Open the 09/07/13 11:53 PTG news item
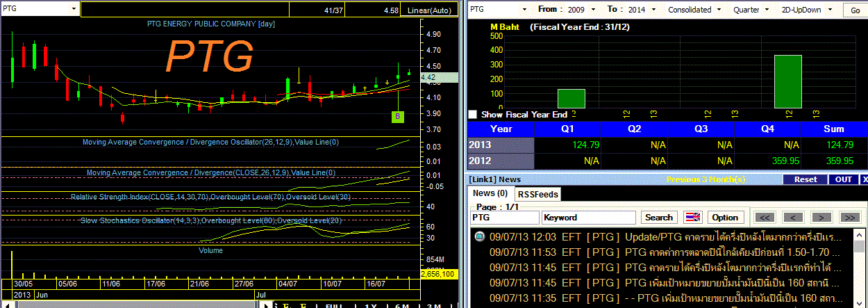Viewport: 868px width, 308px height. tap(665, 252)
